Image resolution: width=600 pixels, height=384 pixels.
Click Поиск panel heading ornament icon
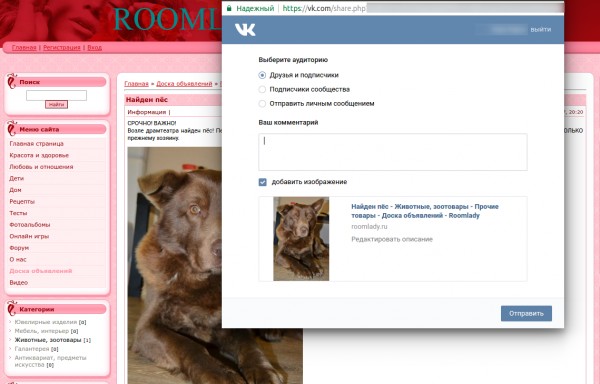[11, 81]
